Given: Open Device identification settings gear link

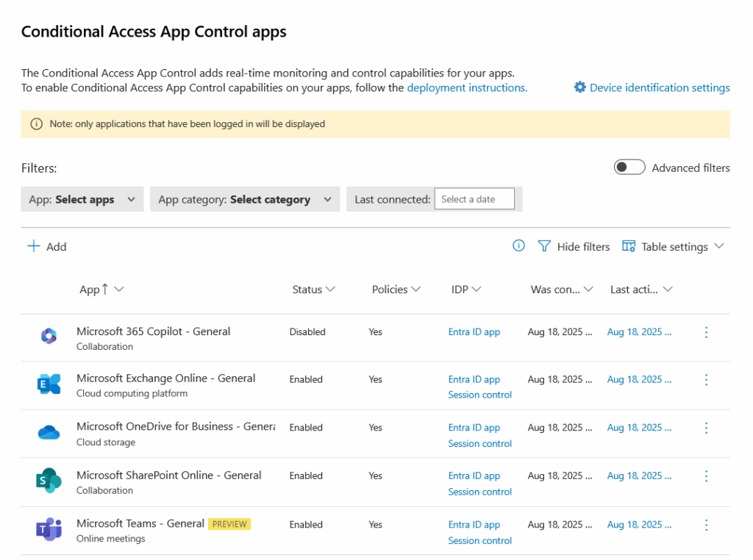Looking at the screenshot, I should pyautogui.click(x=652, y=87).
